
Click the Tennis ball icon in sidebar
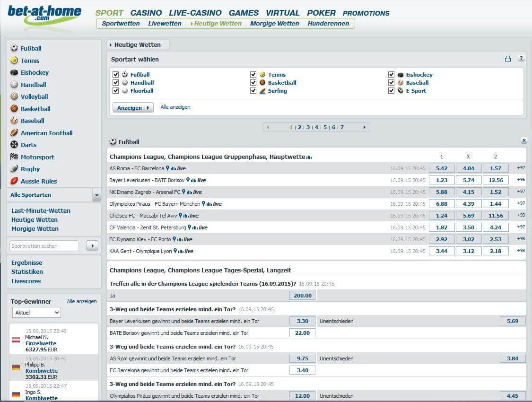coord(14,60)
